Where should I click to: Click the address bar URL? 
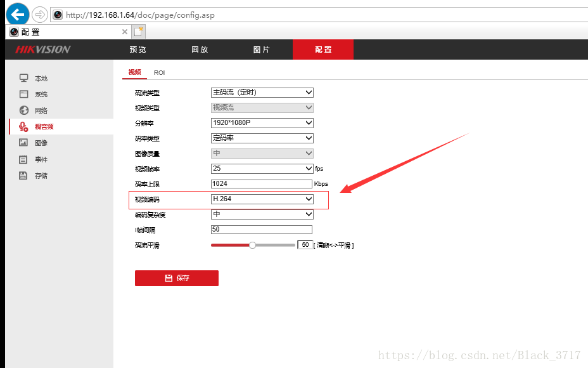click(140, 15)
